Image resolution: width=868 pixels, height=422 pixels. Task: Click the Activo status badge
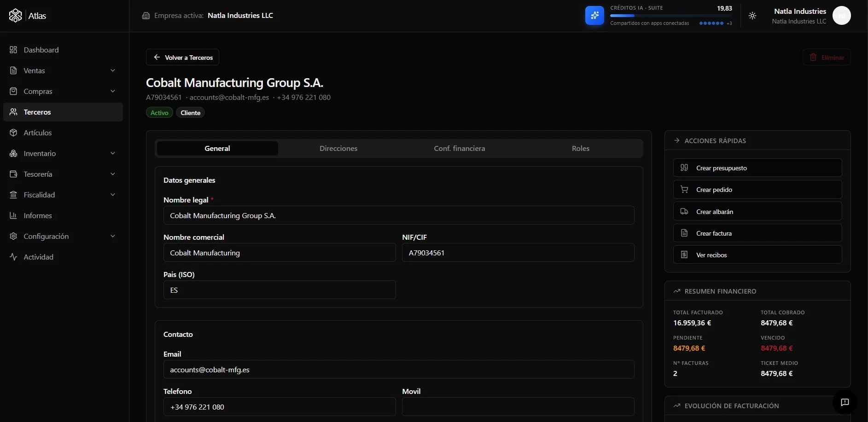pyautogui.click(x=159, y=113)
